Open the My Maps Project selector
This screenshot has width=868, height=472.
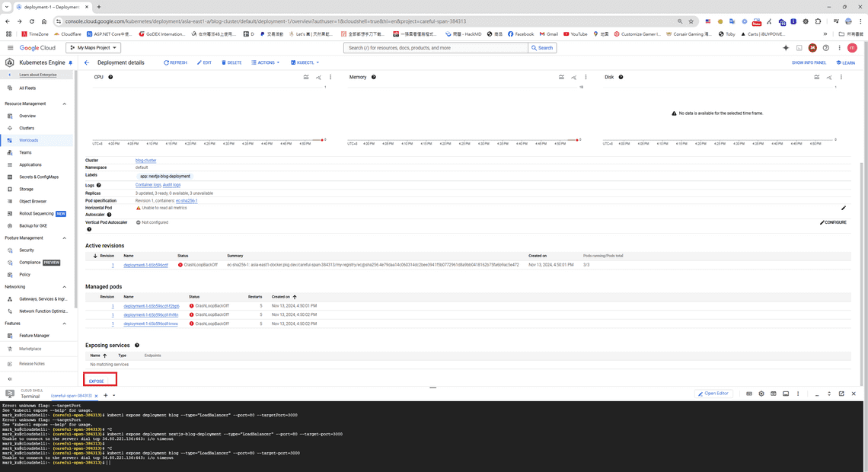pyautogui.click(x=94, y=48)
